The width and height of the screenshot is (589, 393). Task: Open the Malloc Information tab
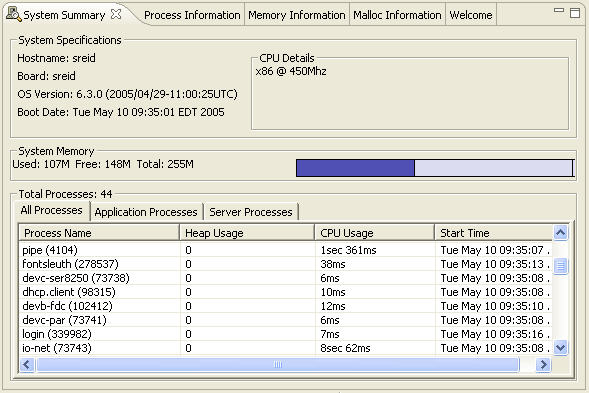(397, 15)
